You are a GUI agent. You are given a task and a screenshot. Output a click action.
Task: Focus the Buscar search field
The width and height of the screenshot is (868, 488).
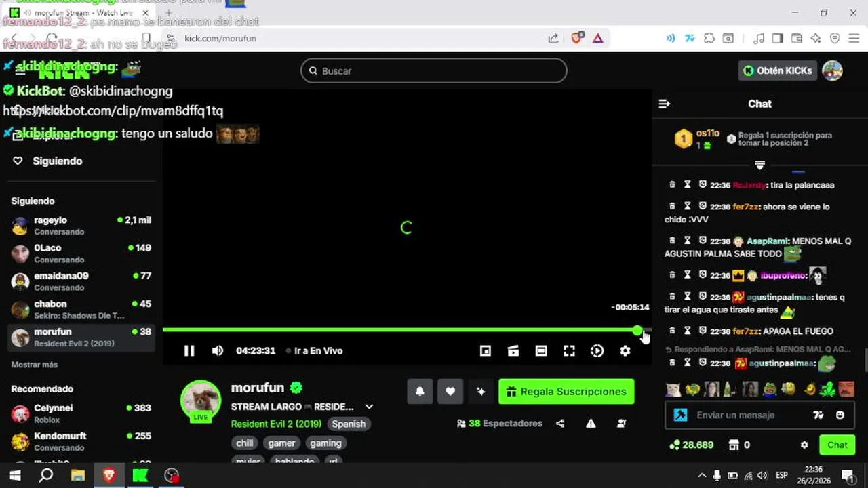coord(434,70)
